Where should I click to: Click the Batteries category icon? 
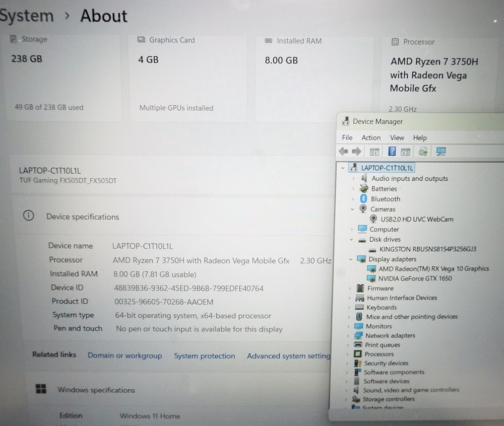coord(364,188)
